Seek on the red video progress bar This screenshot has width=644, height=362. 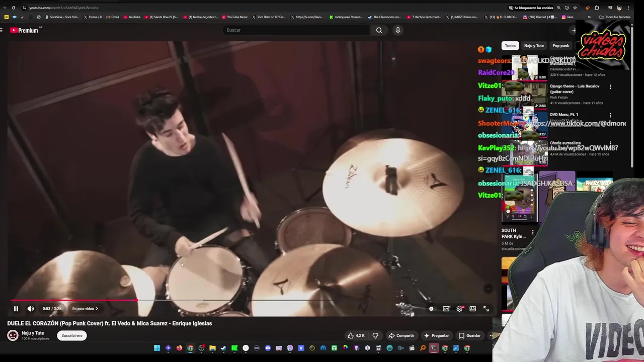pyautogui.click(x=73, y=301)
